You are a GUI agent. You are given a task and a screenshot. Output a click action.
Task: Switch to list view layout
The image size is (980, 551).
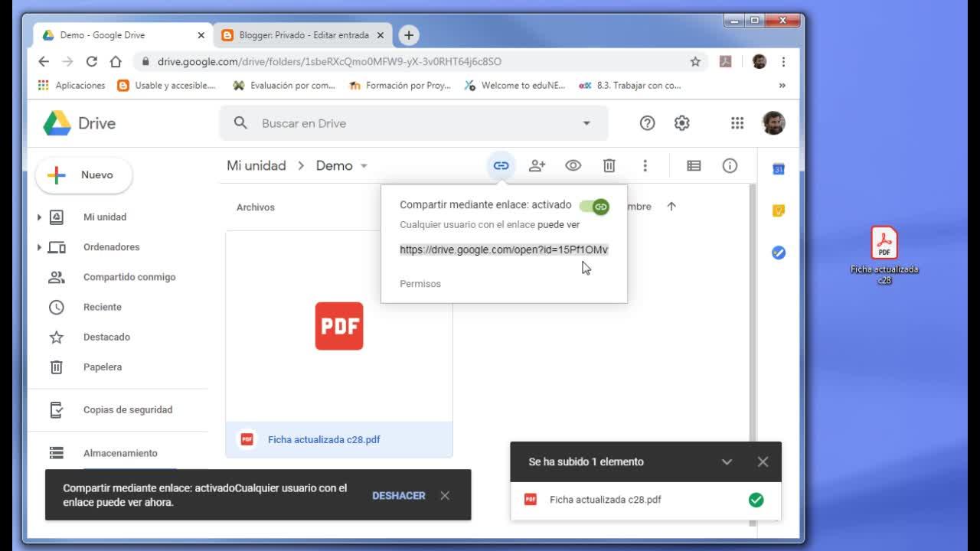coord(694,165)
